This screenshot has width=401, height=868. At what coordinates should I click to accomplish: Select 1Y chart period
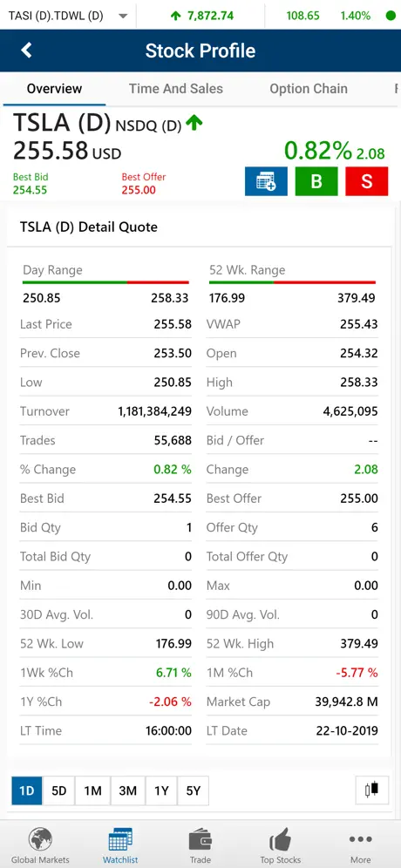point(161,791)
